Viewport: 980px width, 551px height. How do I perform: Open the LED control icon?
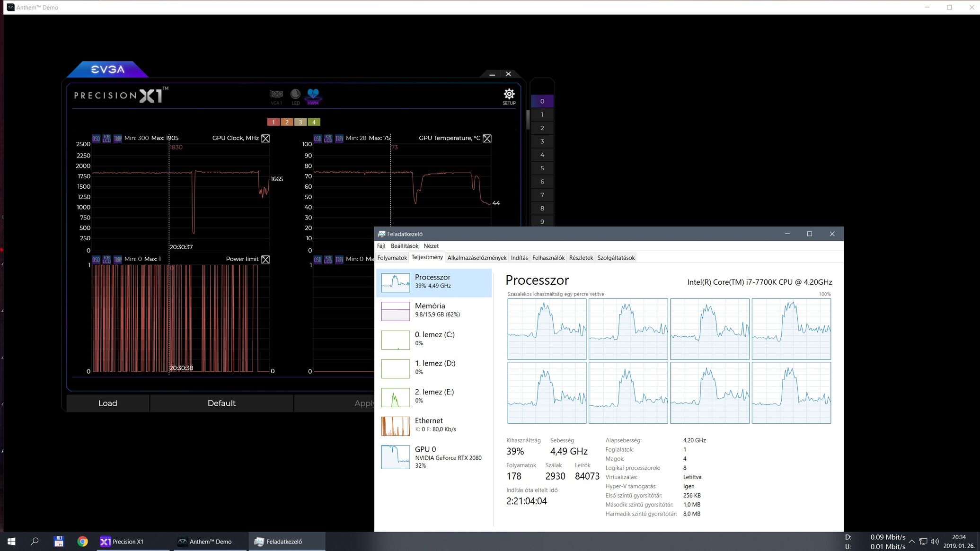tap(295, 97)
